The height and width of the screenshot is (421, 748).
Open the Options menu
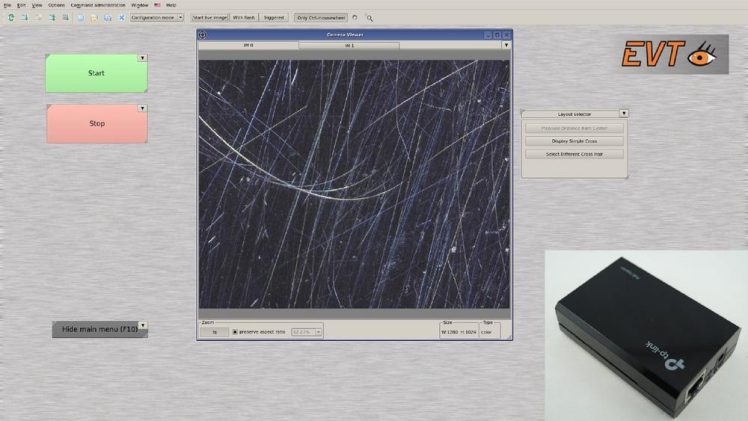point(56,5)
